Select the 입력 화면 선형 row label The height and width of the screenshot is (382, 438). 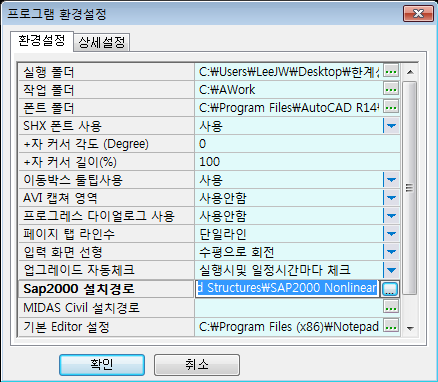pyautogui.click(x=106, y=252)
